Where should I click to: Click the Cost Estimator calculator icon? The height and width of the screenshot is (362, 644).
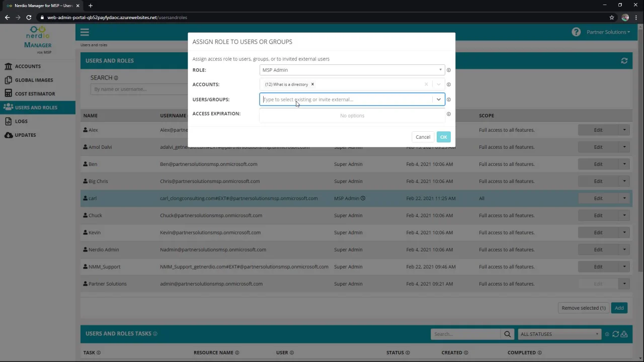click(8, 94)
